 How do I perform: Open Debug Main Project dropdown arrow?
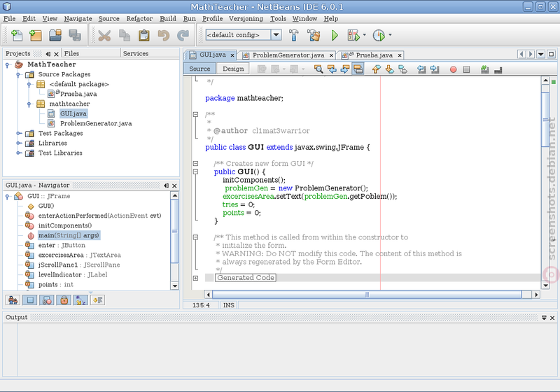364,35
